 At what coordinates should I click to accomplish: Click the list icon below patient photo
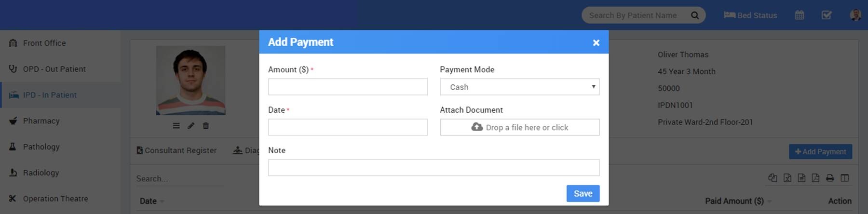[176, 126]
